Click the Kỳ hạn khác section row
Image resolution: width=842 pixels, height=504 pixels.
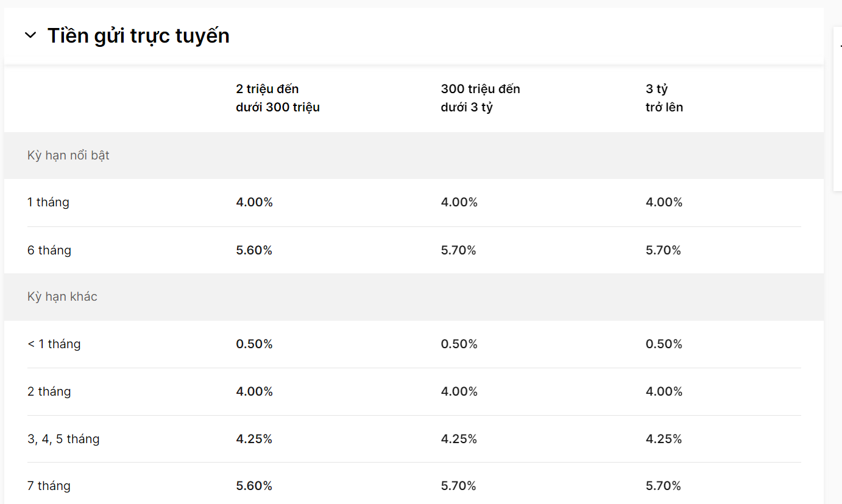[414, 297]
